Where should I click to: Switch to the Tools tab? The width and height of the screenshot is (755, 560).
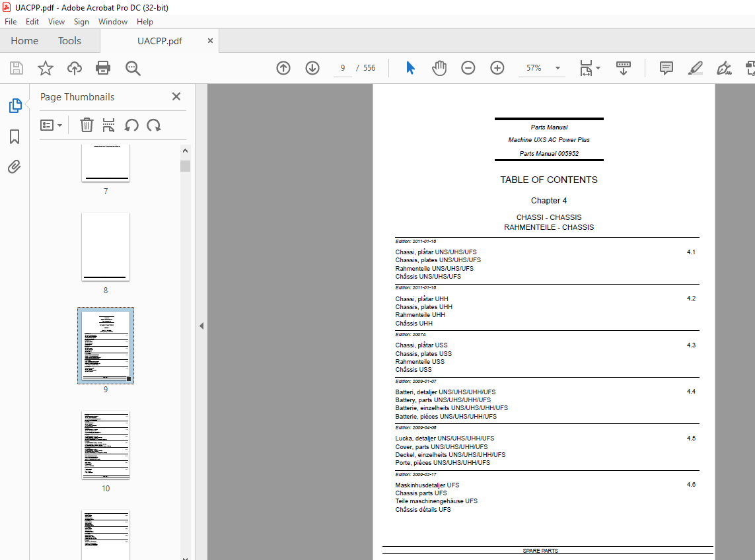click(69, 41)
